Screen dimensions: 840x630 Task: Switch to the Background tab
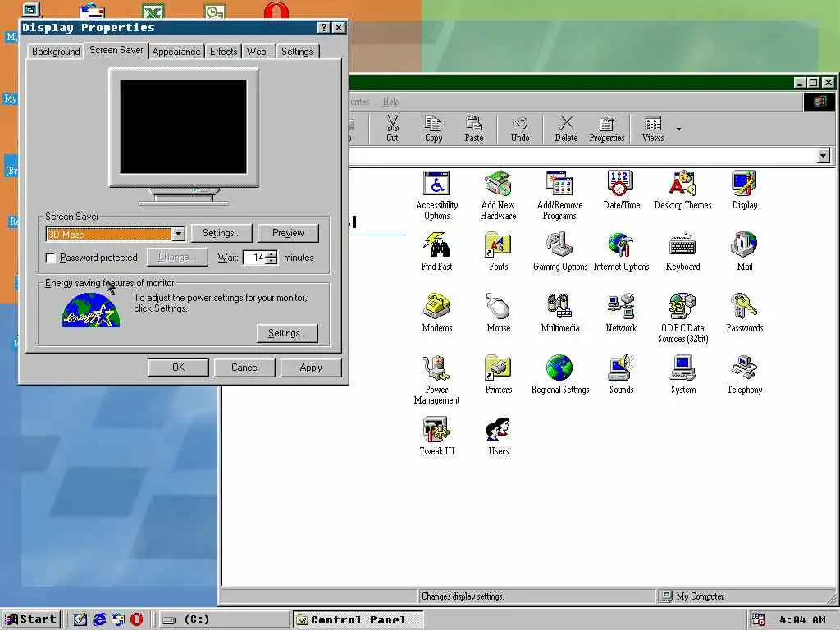point(56,52)
